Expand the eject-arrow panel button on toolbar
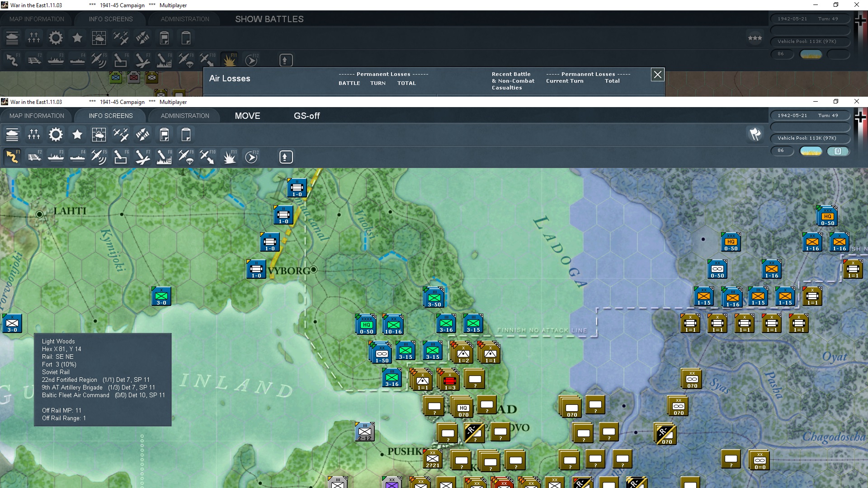 (285, 157)
